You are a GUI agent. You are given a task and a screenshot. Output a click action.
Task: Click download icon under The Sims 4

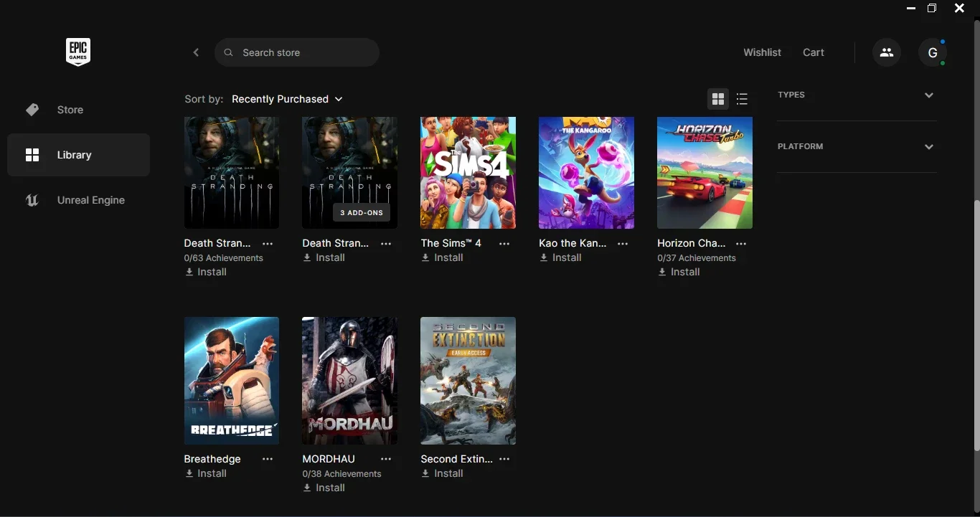pos(425,258)
